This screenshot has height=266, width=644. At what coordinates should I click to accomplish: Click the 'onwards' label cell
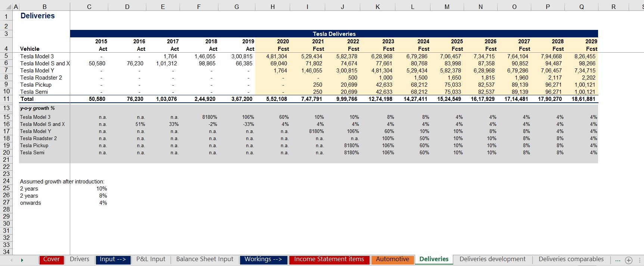point(31,203)
